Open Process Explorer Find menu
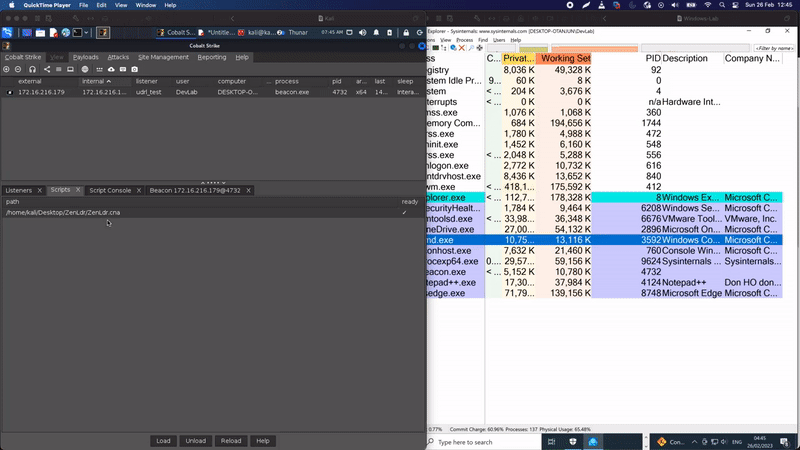 (483, 40)
